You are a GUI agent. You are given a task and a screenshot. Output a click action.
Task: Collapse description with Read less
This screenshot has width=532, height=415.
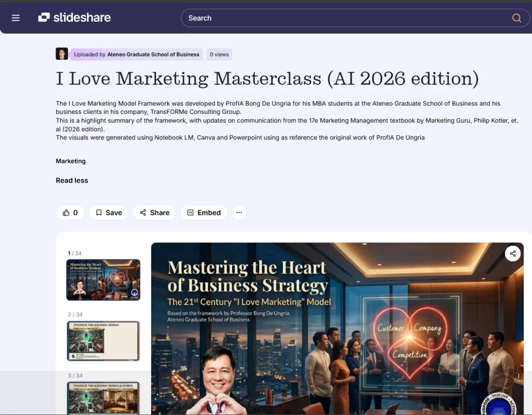[72, 180]
